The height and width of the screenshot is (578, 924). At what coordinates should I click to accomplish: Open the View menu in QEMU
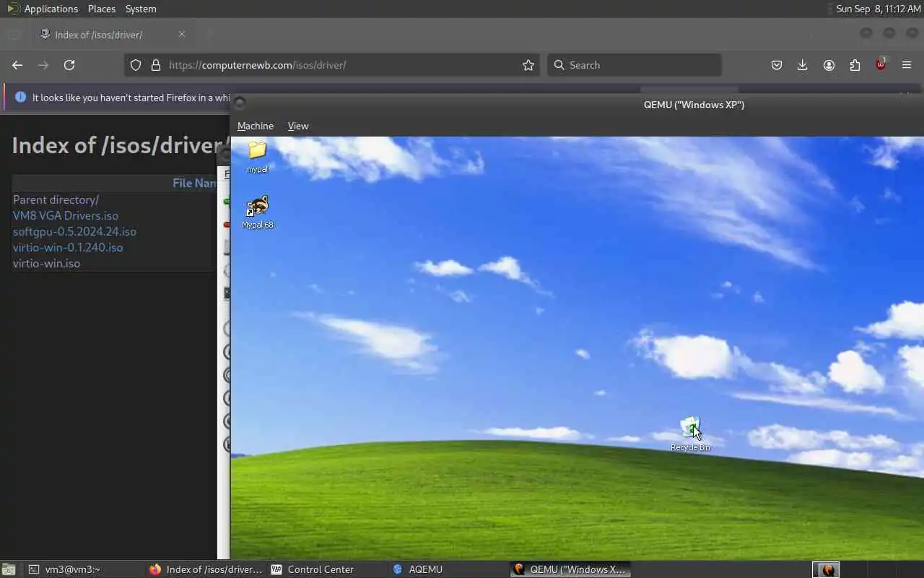[298, 126]
